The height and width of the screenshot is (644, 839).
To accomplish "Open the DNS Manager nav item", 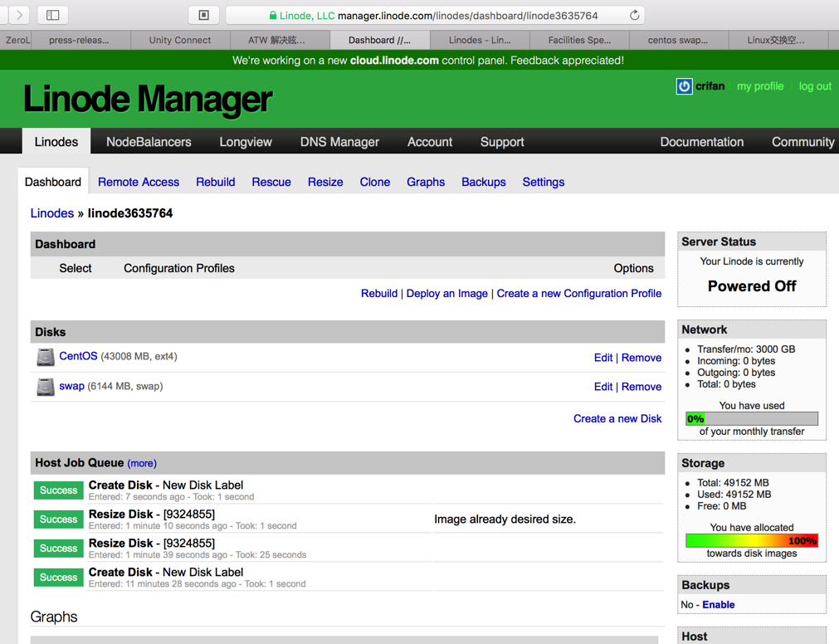I will tap(339, 142).
